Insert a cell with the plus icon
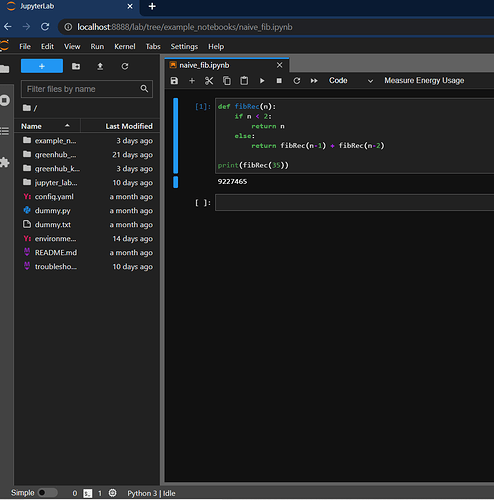Screen dimensions: 494x500 pos(192,81)
